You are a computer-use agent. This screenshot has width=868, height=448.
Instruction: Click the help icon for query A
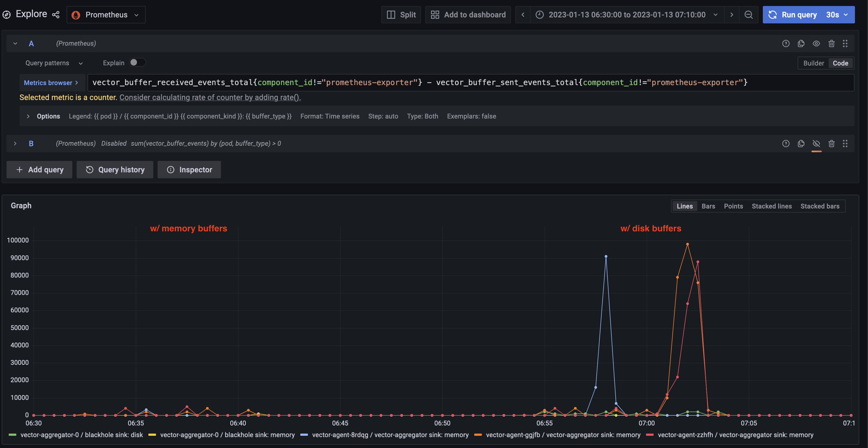point(786,43)
